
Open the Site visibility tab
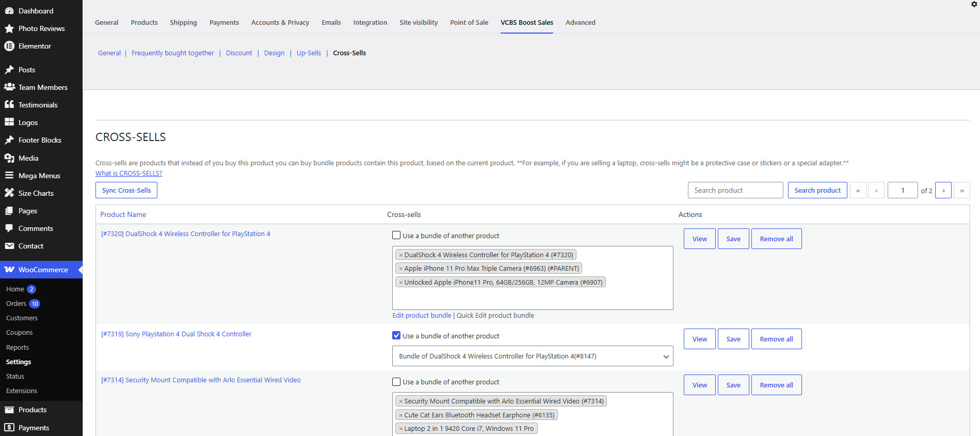419,22
